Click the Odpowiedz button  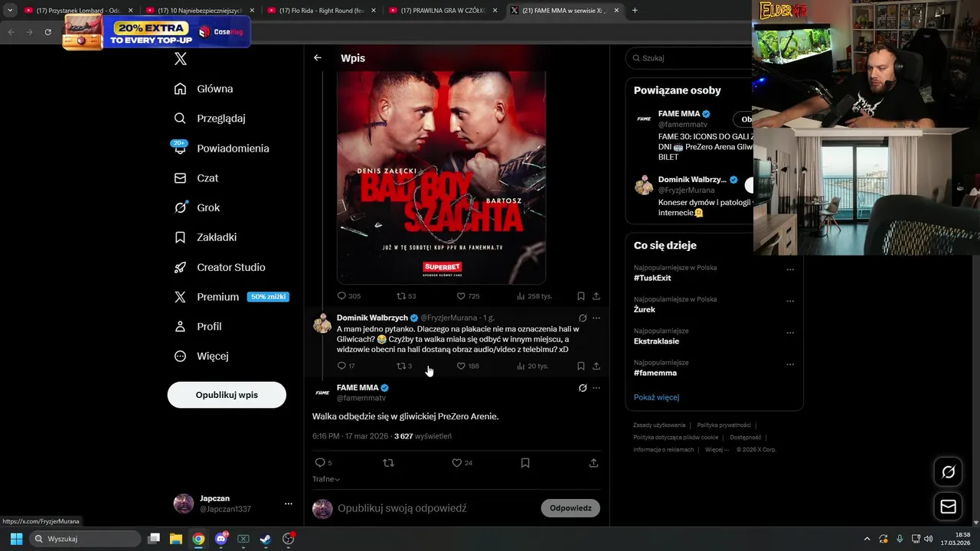point(570,508)
